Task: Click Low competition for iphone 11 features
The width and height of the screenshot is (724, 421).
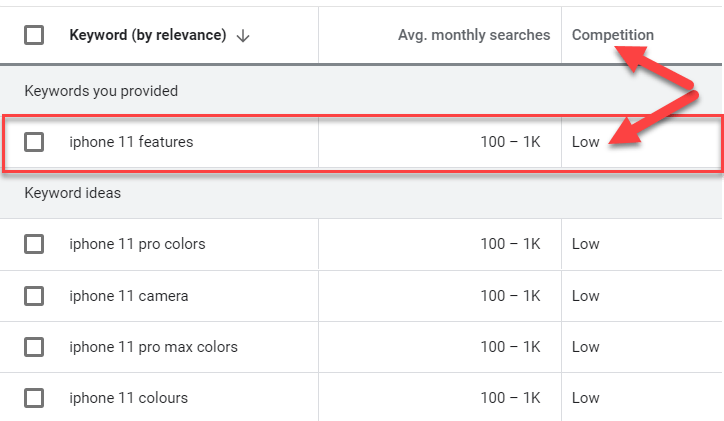Action: tap(585, 142)
